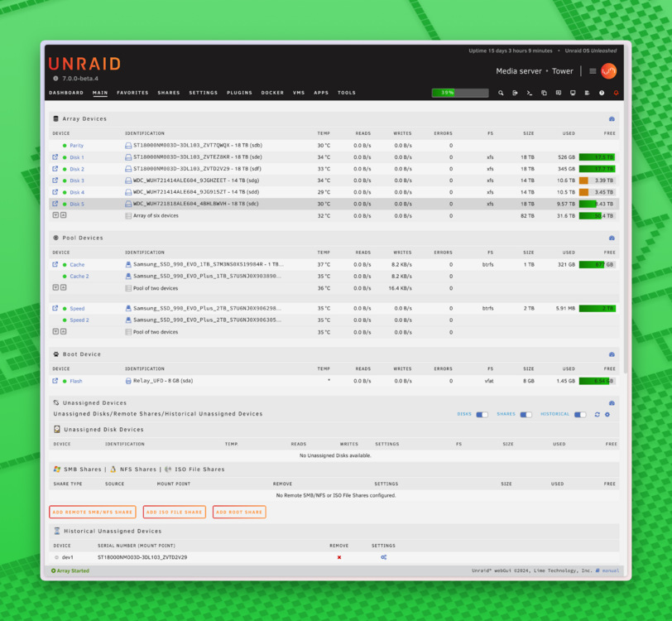Open the APPS tab
This screenshot has width=672, height=621.
click(x=321, y=93)
